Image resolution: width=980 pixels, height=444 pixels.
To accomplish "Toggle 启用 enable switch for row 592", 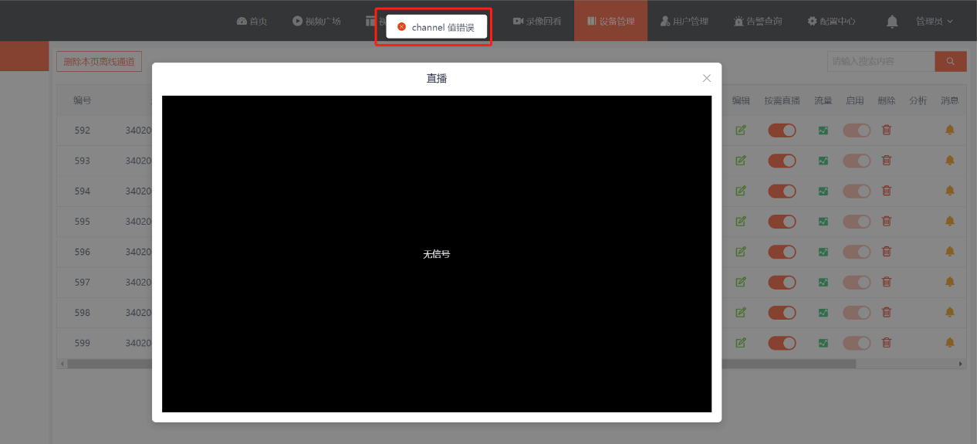I will tap(857, 130).
